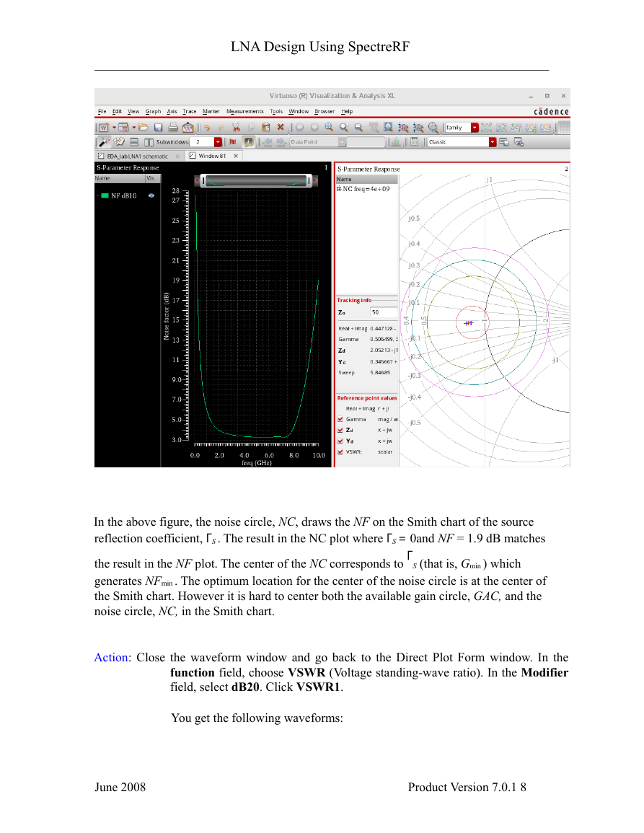Open the Help menu

tap(347, 112)
